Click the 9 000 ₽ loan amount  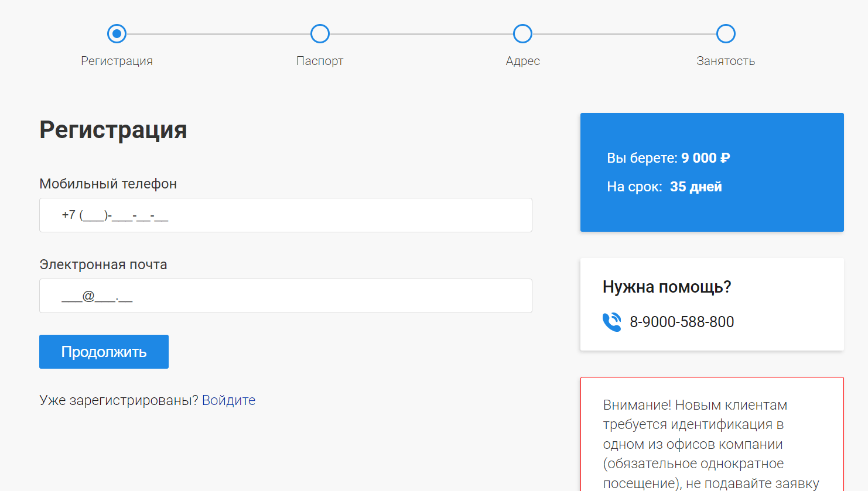click(x=705, y=158)
